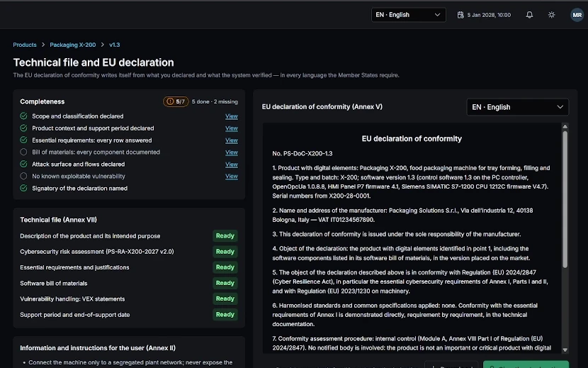
Task: Open the header EN · English language dropdown
Action: [408, 15]
